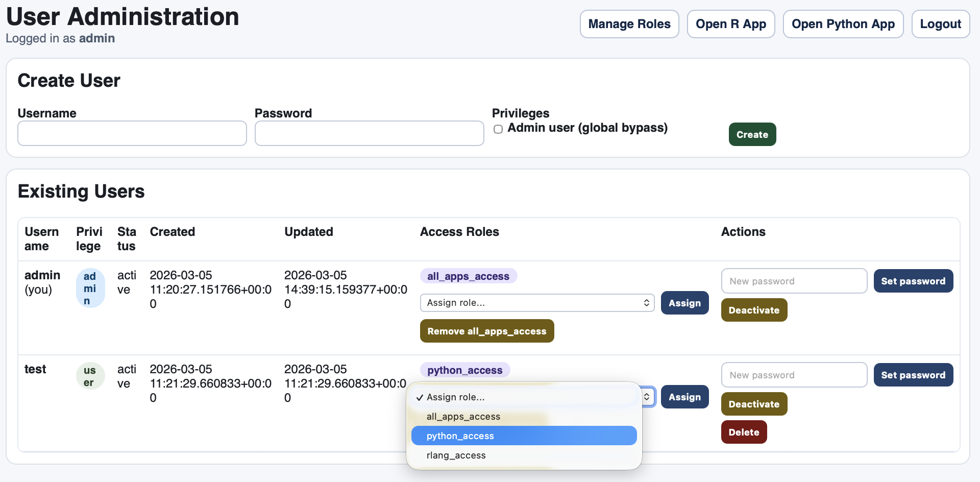
Task: Click the New password field for test
Action: 794,374
